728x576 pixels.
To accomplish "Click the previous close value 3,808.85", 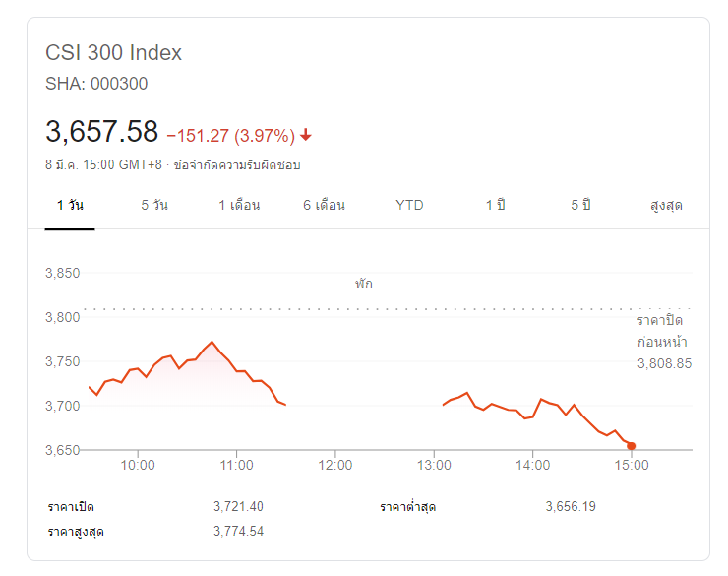I will (664, 363).
